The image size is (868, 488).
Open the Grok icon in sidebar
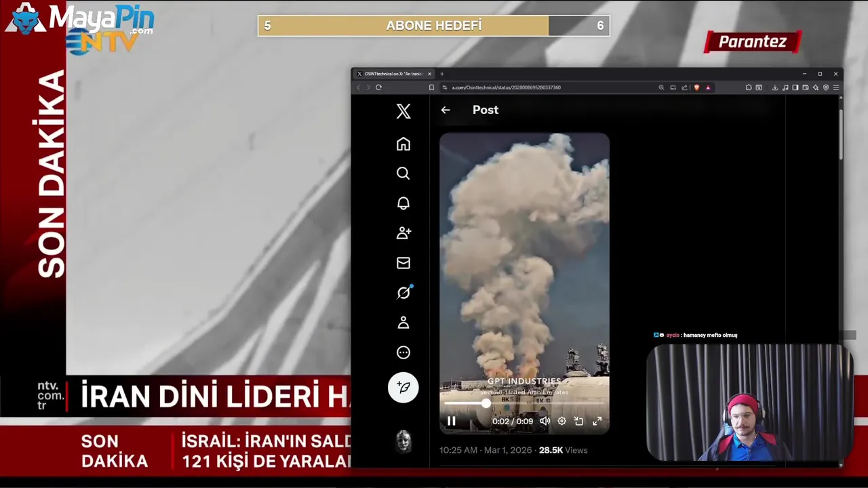[403, 293]
